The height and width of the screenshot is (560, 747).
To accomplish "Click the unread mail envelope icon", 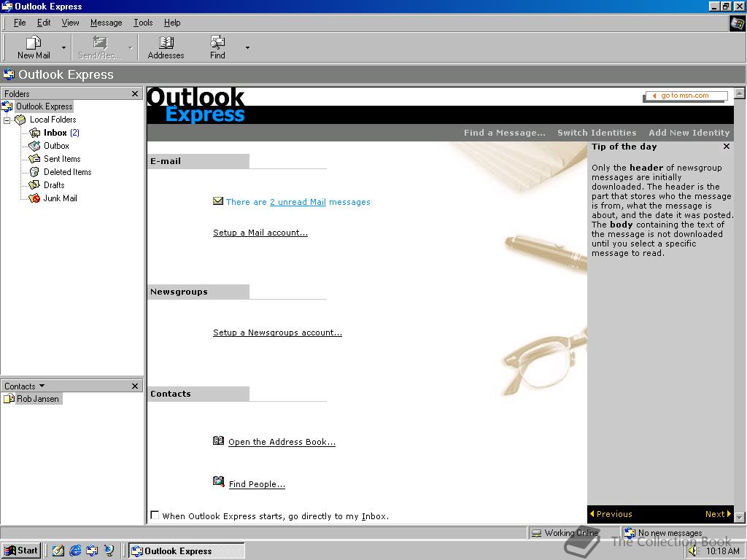I will pos(217,201).
